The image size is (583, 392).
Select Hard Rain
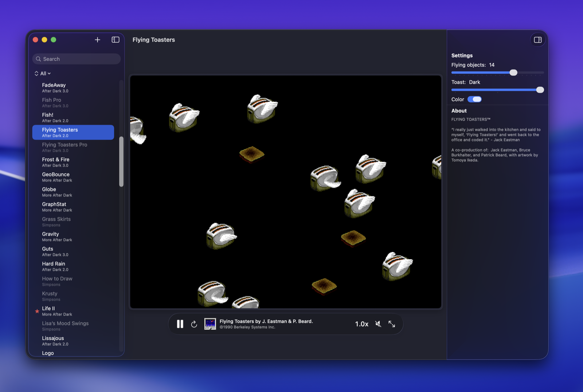pyautogui.click(x=73, y=267)
